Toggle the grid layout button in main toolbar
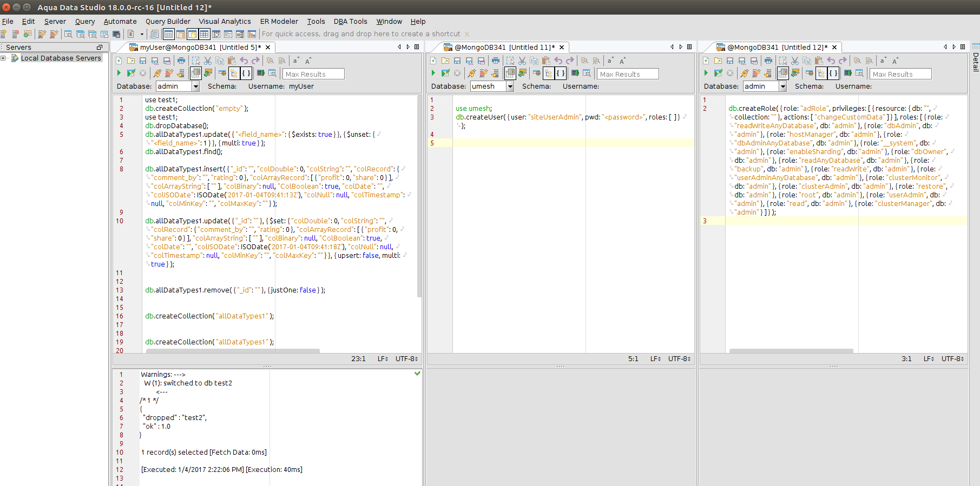The height and width of the screenshot is (486, 980). (204, 34)
